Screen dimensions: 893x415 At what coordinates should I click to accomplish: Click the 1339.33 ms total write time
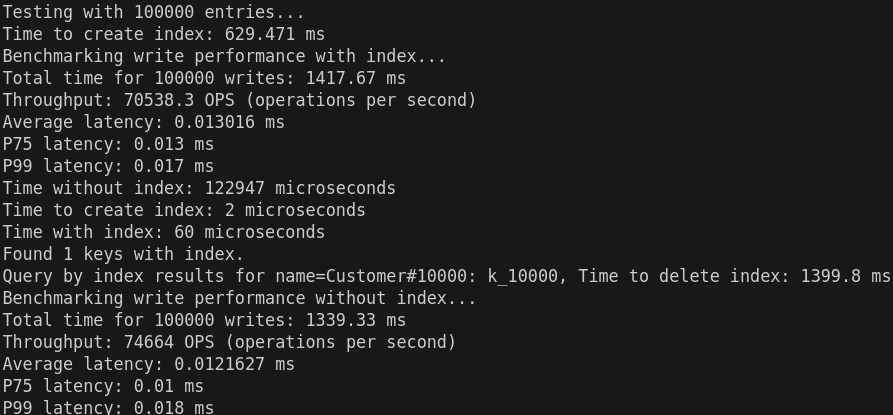click(x=355, y=320)
